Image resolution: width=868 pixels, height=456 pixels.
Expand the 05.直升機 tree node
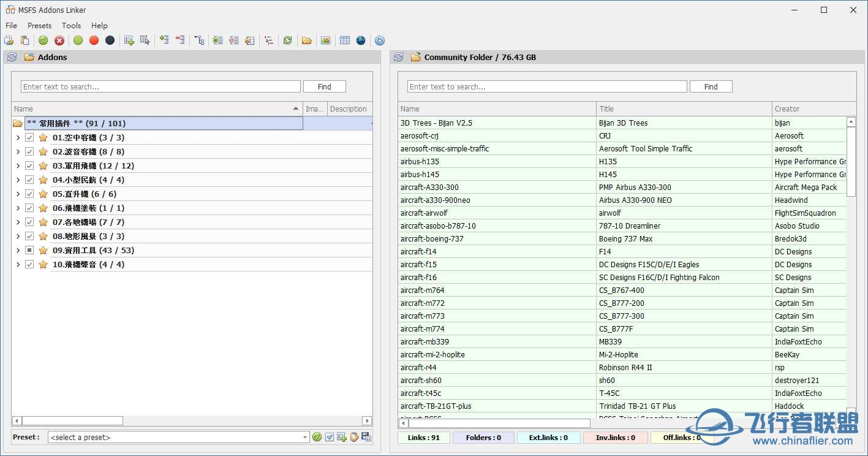(x=18, y=194)
